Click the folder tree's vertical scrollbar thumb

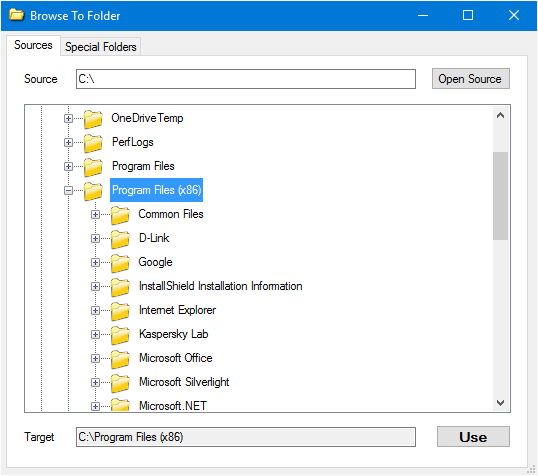(x=500, y=196)
